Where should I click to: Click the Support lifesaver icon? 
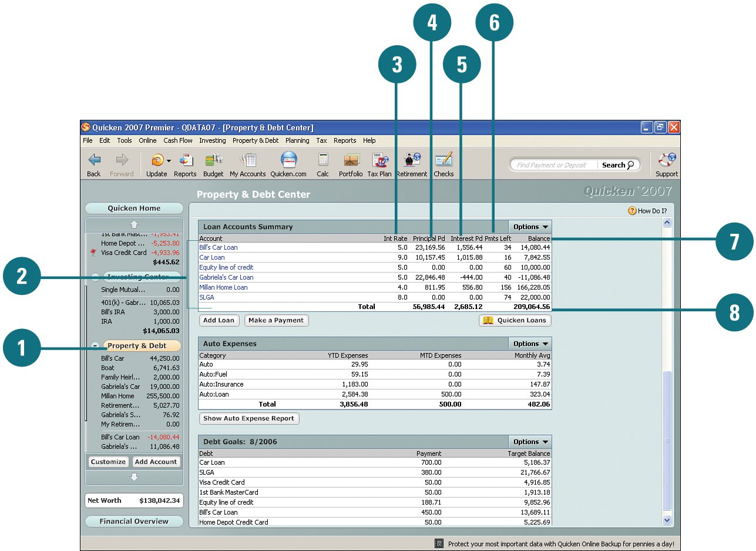[667, 160]
